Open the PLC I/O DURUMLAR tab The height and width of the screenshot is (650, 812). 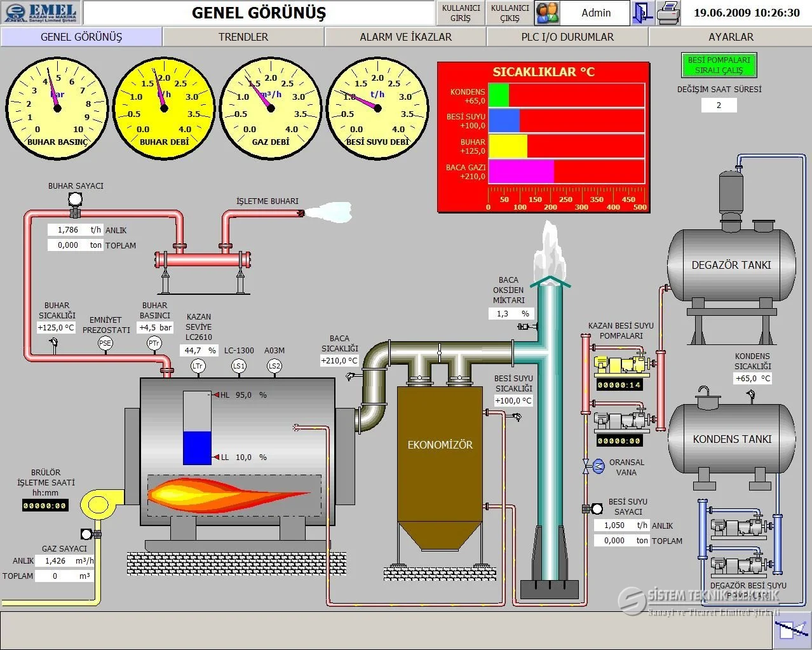pyautogui.click(x=567, y=37)
